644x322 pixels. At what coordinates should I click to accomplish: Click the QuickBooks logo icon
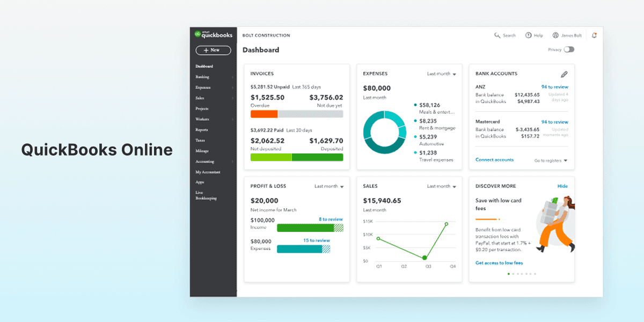(199, 34)
